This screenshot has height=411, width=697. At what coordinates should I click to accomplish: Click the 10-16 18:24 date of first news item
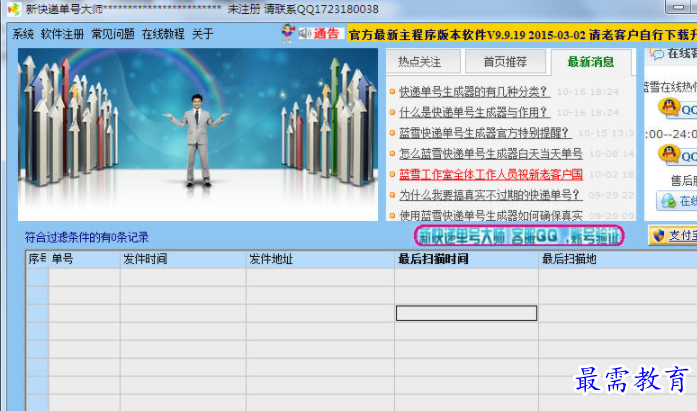coord(588,92)
